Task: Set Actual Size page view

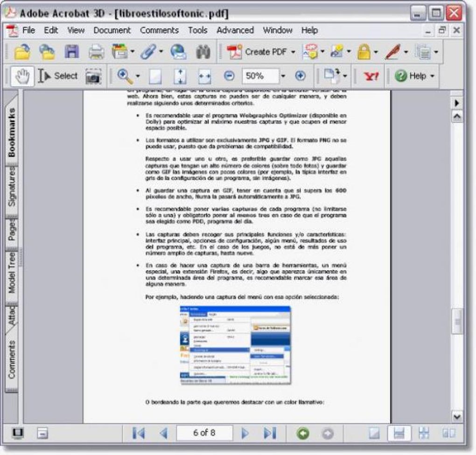Action: pyautogui.click(x=155, y=76)
